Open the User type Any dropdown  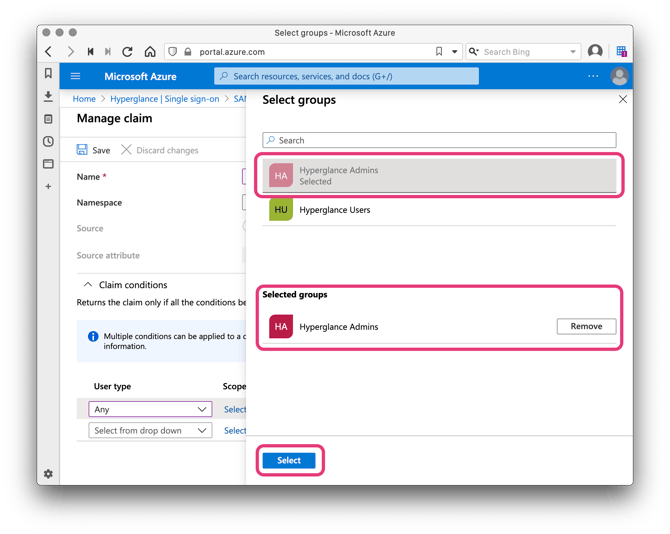[150, 409]
